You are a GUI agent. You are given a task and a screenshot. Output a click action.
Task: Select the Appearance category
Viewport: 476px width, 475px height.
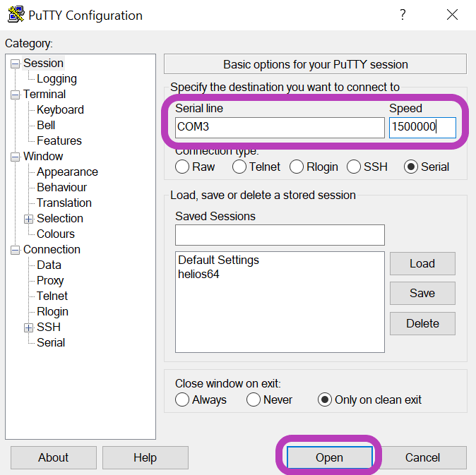67,172
